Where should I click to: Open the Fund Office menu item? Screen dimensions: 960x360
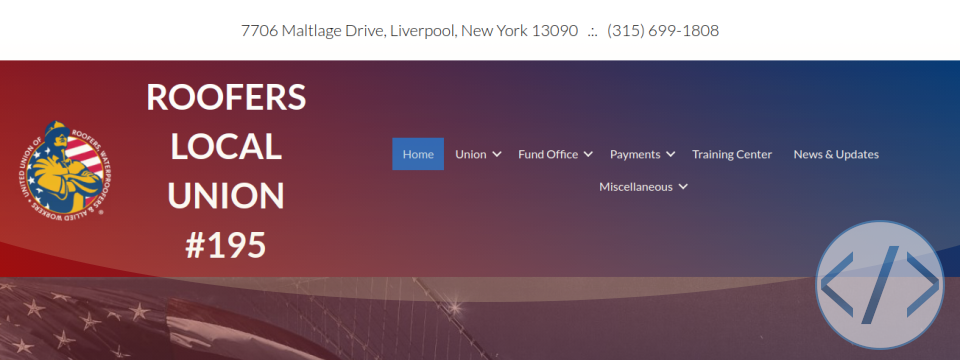pos(548,154)
